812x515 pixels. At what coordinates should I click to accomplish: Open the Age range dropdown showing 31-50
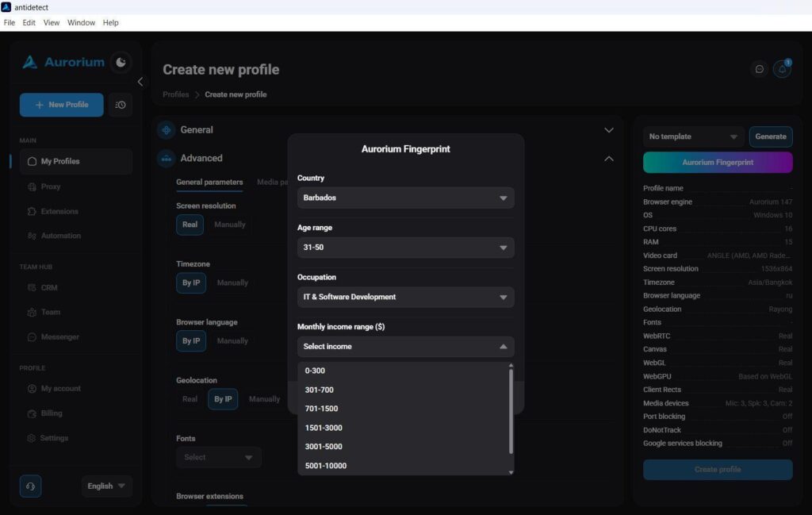(405, 248)
